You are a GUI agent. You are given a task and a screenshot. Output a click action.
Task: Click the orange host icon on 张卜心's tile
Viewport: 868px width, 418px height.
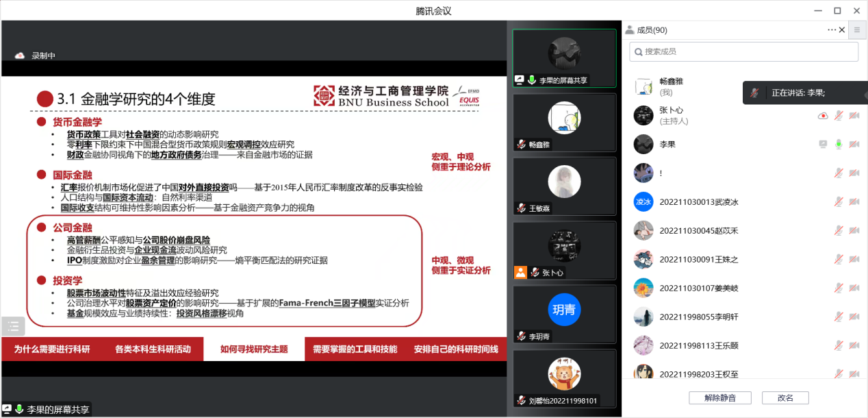[x=520, y=272]
